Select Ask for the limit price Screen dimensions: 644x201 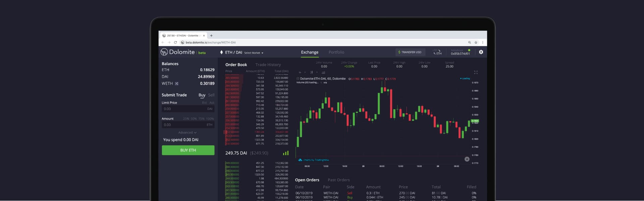click(x=212, y=103)
